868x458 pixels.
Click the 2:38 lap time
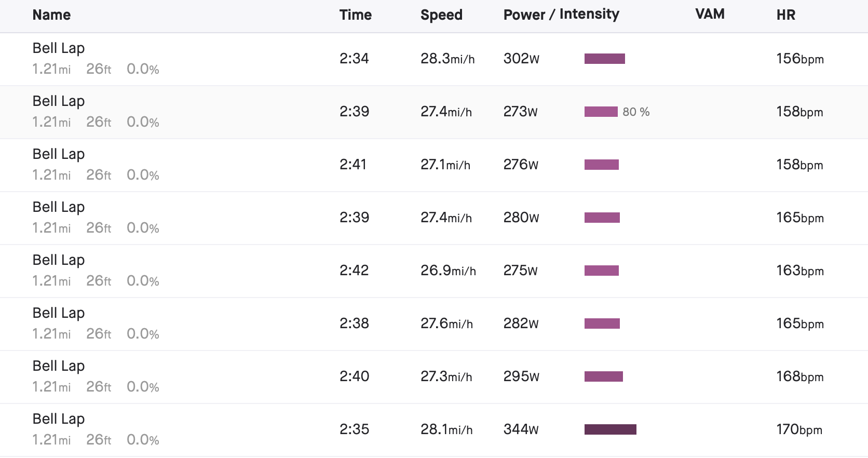[x=354, y=324]
